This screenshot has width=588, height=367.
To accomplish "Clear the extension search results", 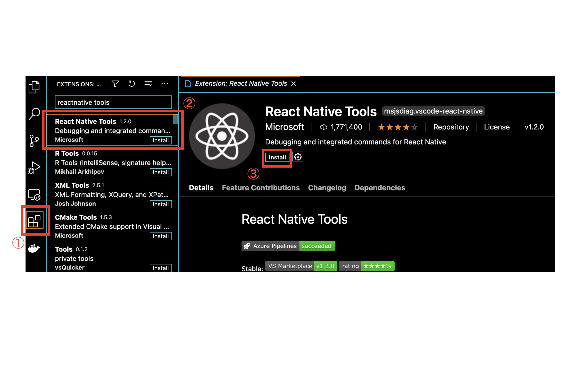I will (148, 84).
